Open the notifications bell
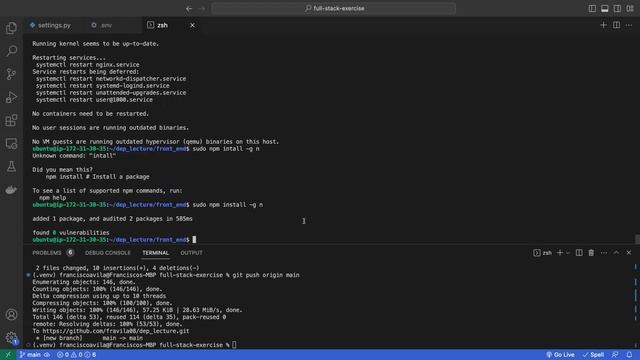 point(629,355)
